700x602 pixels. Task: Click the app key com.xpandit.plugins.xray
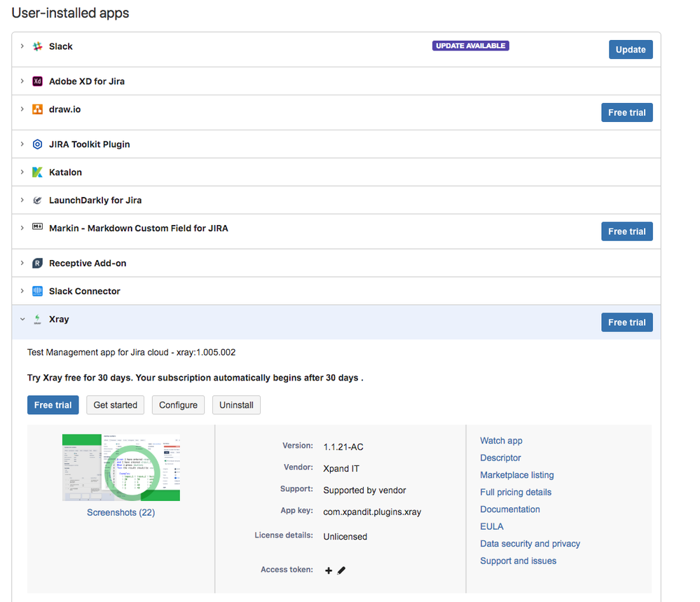coord(372,512)
